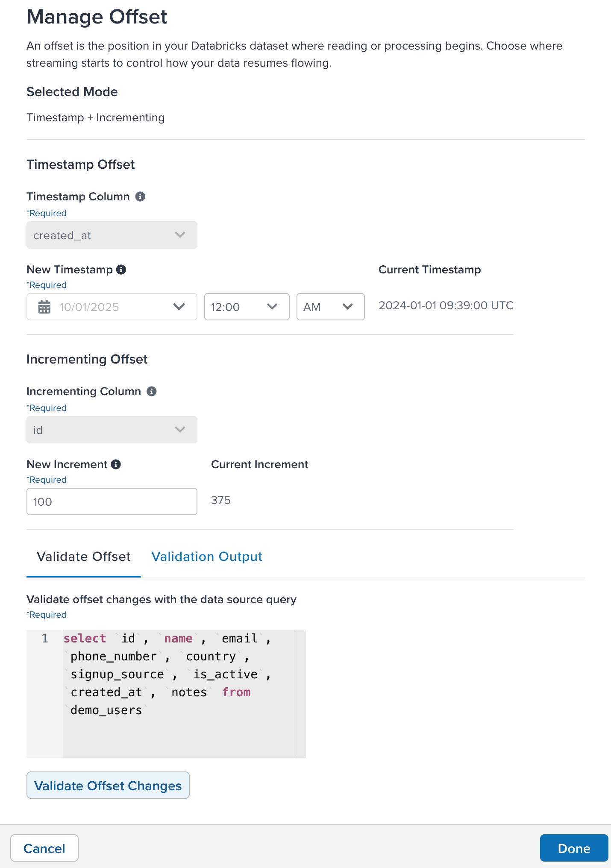
Task: Click line number 1 in editor gutter
Action: coord(45,638)
